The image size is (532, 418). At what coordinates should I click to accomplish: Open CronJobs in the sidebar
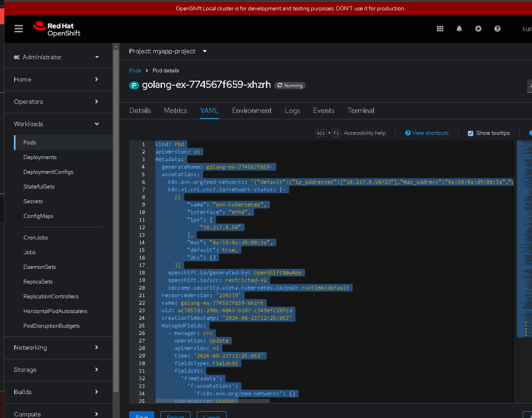pos(36,238)
